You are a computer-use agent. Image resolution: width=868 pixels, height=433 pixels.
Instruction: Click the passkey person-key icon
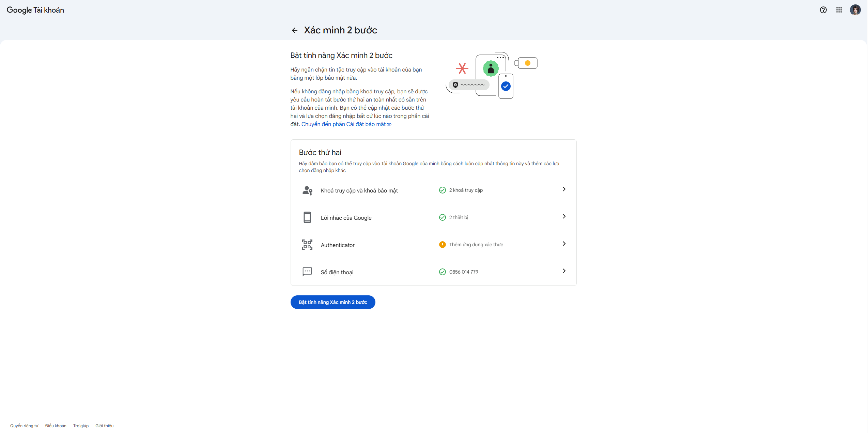click(307, 190)
